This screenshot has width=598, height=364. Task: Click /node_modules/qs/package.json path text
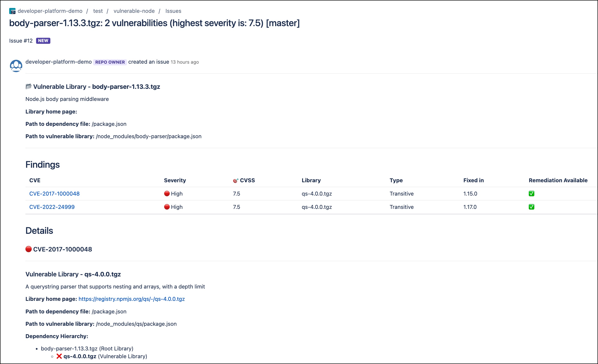[136, 324]
